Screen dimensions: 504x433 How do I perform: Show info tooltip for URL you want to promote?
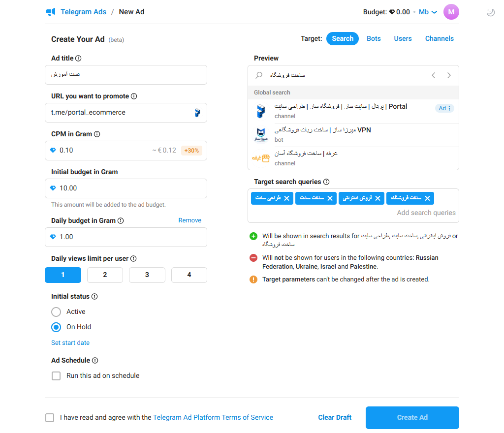click(134, 96)
